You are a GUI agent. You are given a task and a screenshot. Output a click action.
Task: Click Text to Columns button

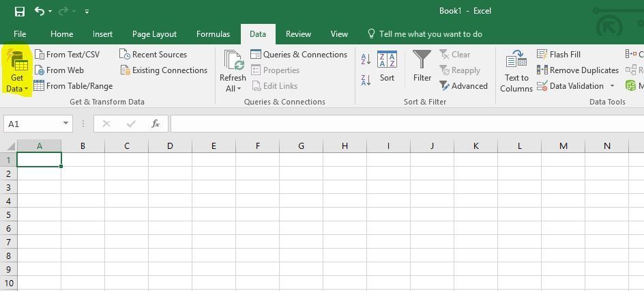(x=516, y=71)
